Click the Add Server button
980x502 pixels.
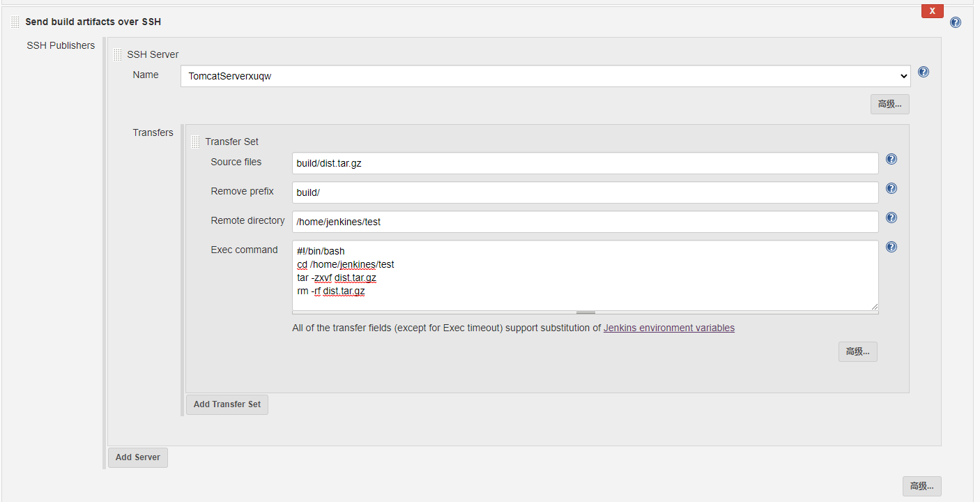tap(138, 457)
